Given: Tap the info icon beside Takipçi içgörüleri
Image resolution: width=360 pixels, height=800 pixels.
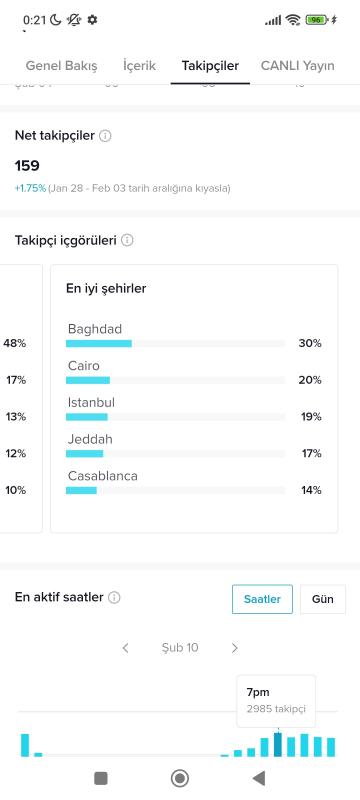Looking at the screenshot, I should [x=127, y=240].
